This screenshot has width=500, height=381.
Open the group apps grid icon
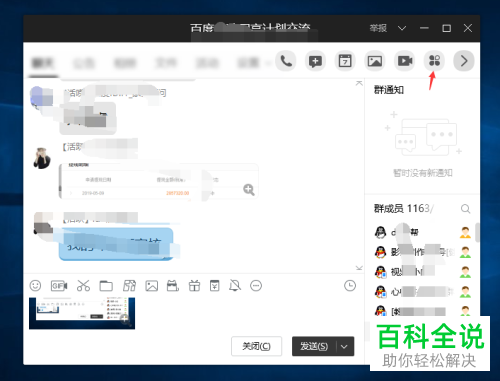pos(434,61)
